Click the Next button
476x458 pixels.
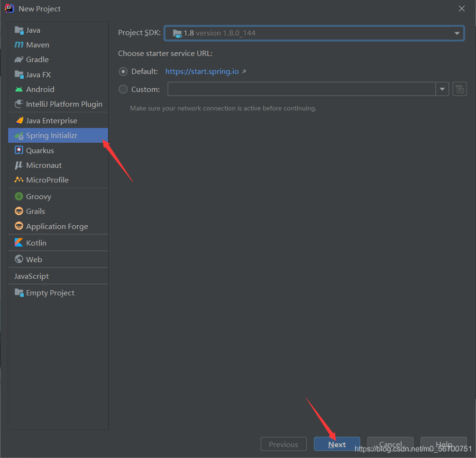coord(337,444)
